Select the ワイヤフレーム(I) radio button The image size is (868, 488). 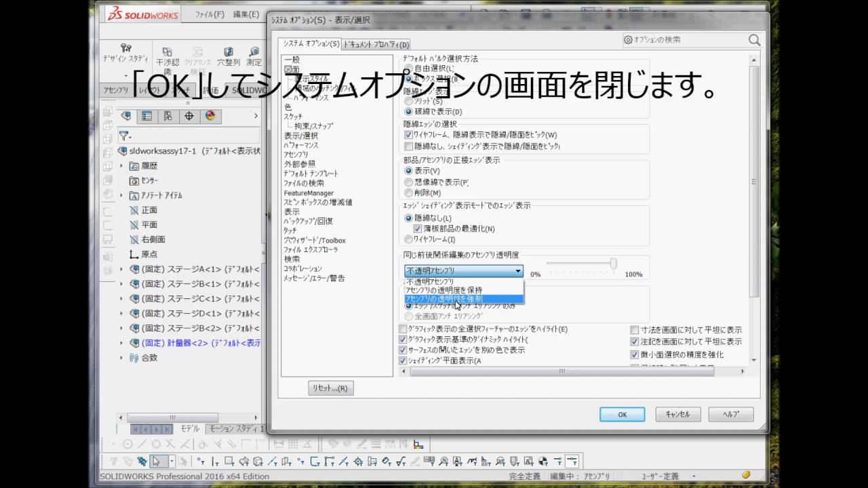(408, 239)
